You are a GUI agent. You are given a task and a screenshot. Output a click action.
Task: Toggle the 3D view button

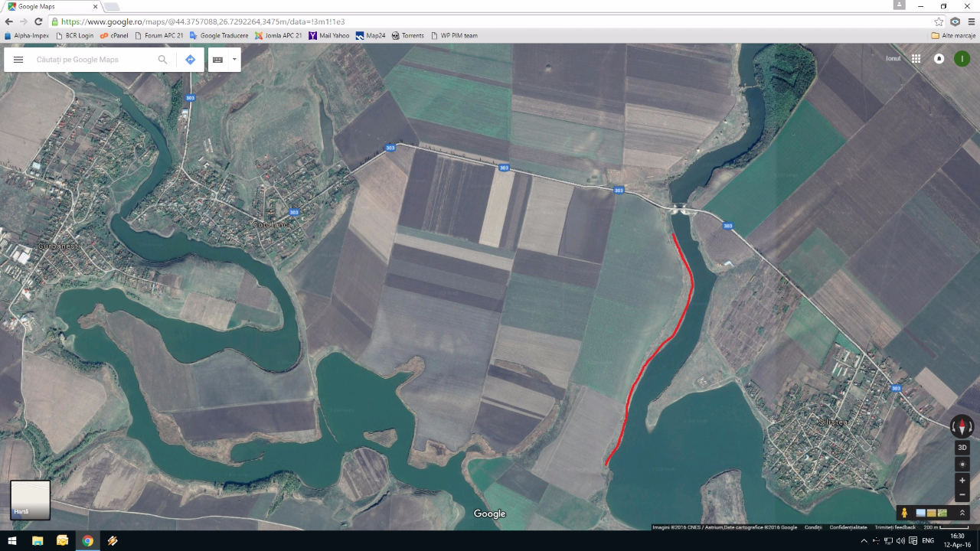962,448
